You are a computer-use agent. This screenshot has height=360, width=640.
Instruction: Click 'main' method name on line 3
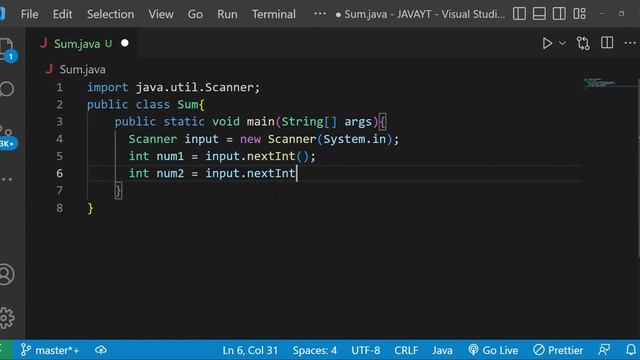point(260,122)
